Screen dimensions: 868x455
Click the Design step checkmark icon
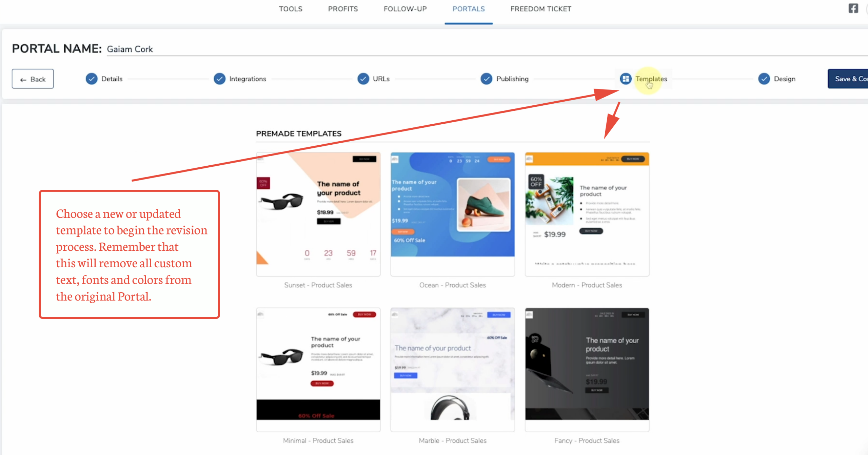point(764,79)
